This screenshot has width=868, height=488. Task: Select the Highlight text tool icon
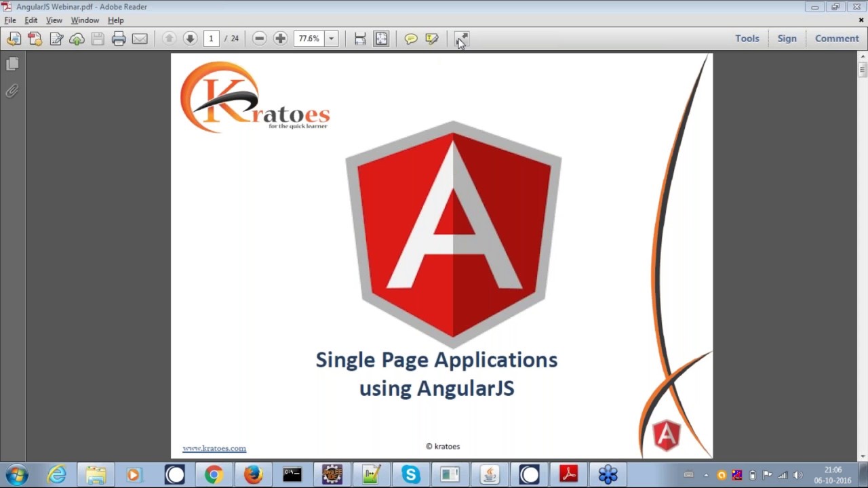tap(432, 39)
